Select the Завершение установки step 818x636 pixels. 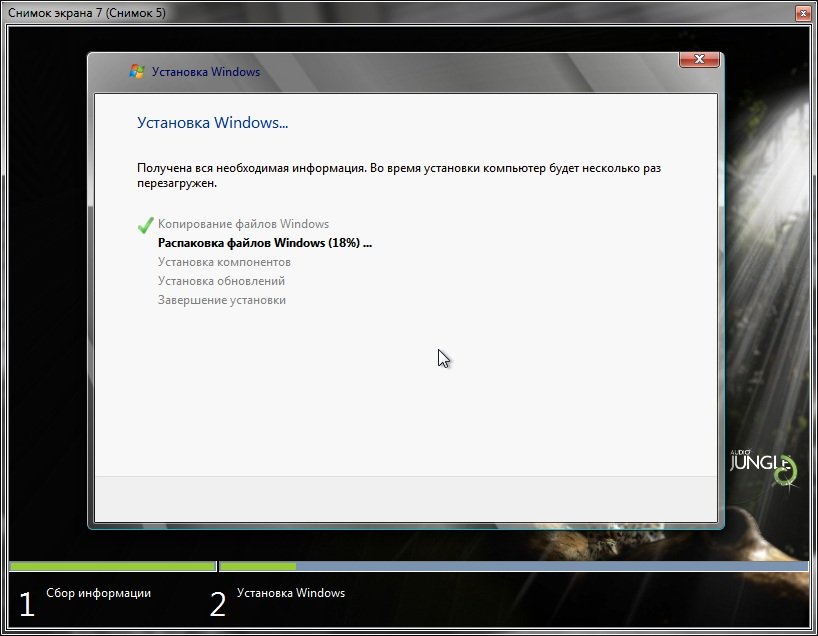[222, 300]
